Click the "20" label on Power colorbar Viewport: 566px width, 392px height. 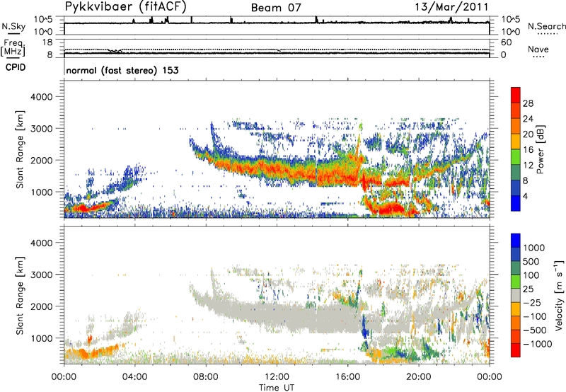(528, 134)
